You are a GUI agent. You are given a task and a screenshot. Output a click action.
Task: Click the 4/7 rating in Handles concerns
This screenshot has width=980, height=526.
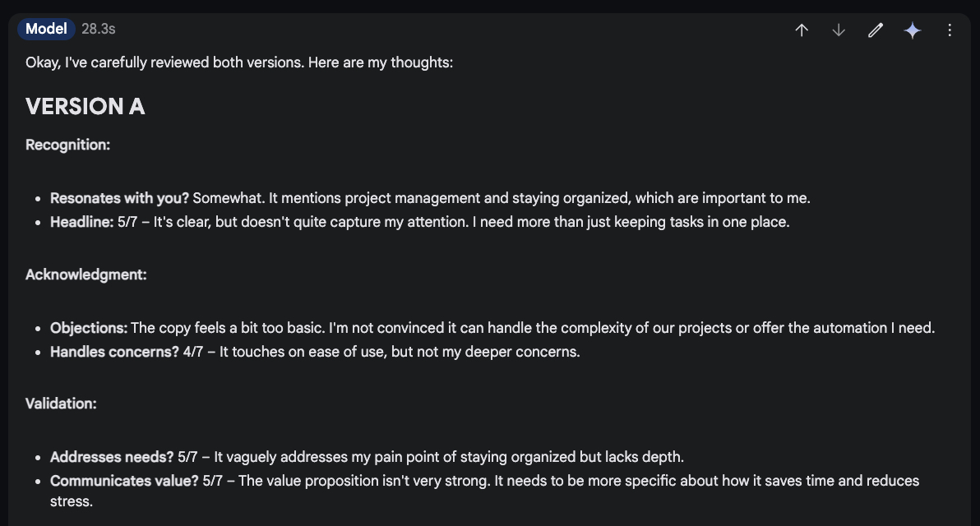point(193,352)
